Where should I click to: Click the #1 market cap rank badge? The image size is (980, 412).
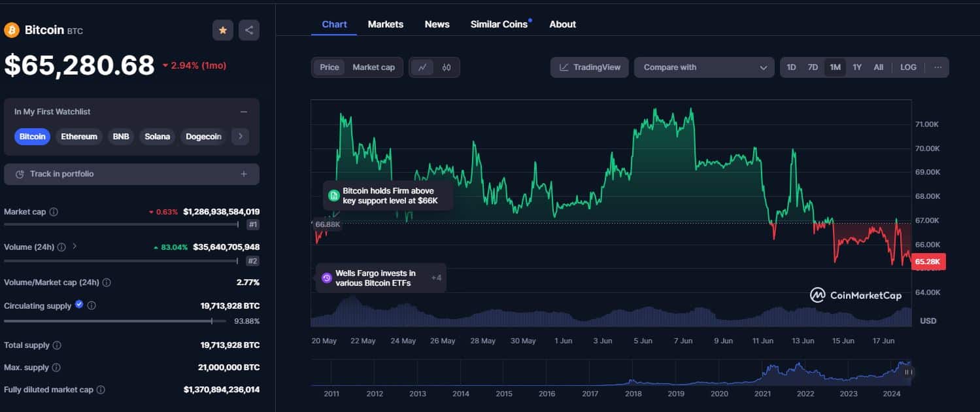click(252, 225)
